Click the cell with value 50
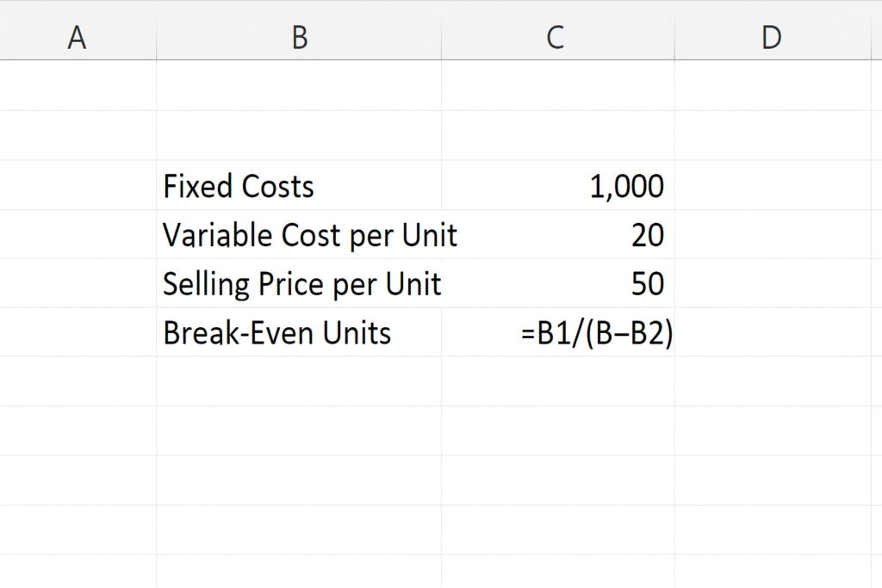This screenshot has height=588, width=882. (x=557, y=284)
